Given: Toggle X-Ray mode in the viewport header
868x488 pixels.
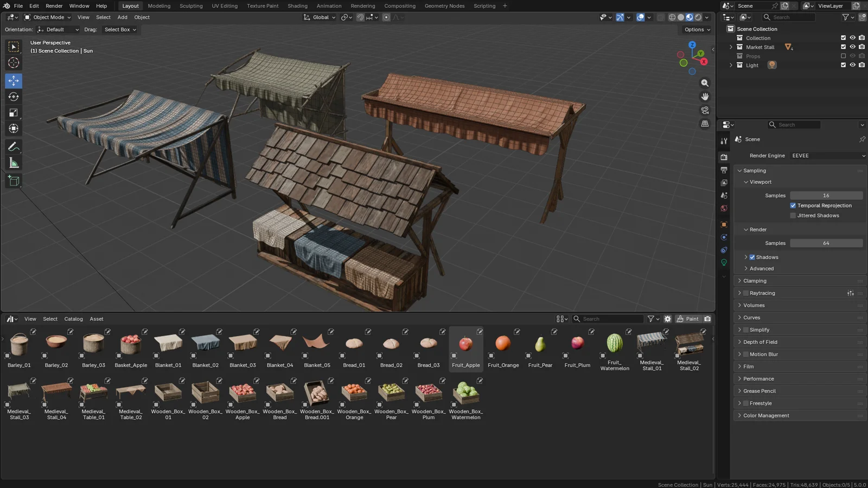Looking at the screenshot, I should (661, 17).
